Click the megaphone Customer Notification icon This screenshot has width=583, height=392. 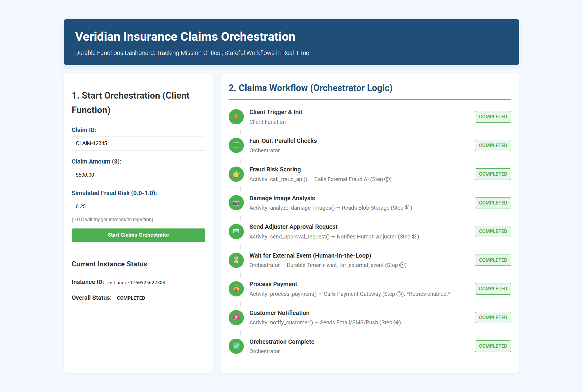point(236,317)
